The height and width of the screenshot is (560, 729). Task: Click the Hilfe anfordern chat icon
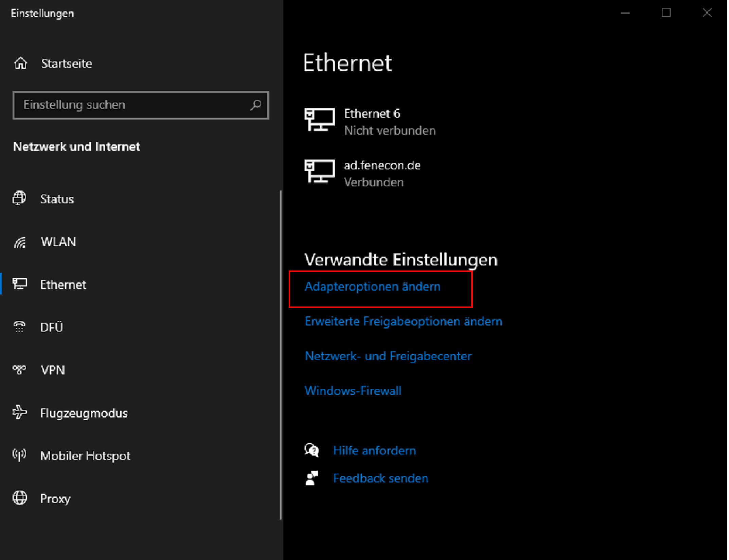(312, 451)
